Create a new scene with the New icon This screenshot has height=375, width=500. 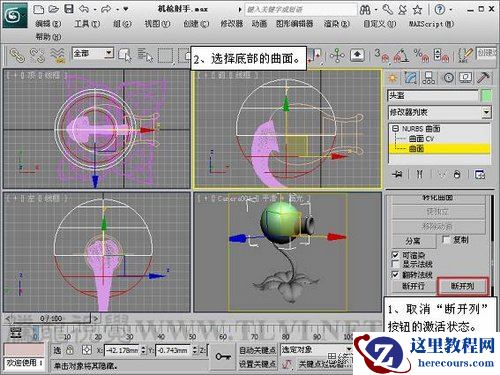click(39, 9)
